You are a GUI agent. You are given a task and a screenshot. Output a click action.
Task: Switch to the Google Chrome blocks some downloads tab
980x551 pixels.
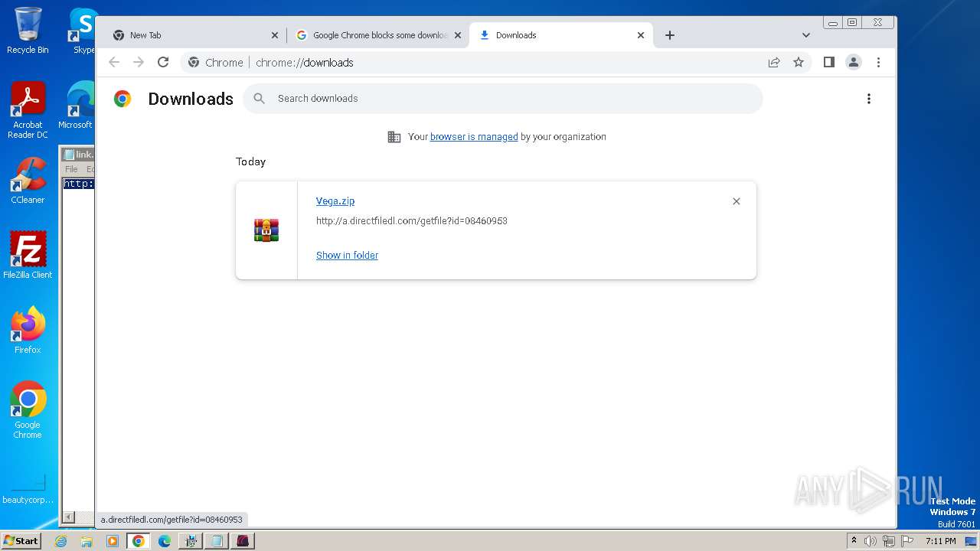pyautogui.click(x=378, y=35)
